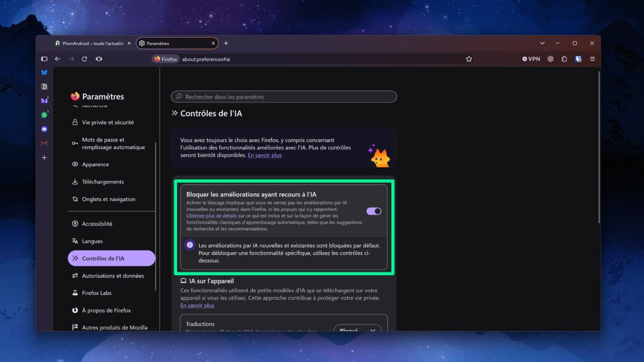Open the purple mail sidebar icon
The width and height of the screenshot is (644, 362).
coord(44,100)
